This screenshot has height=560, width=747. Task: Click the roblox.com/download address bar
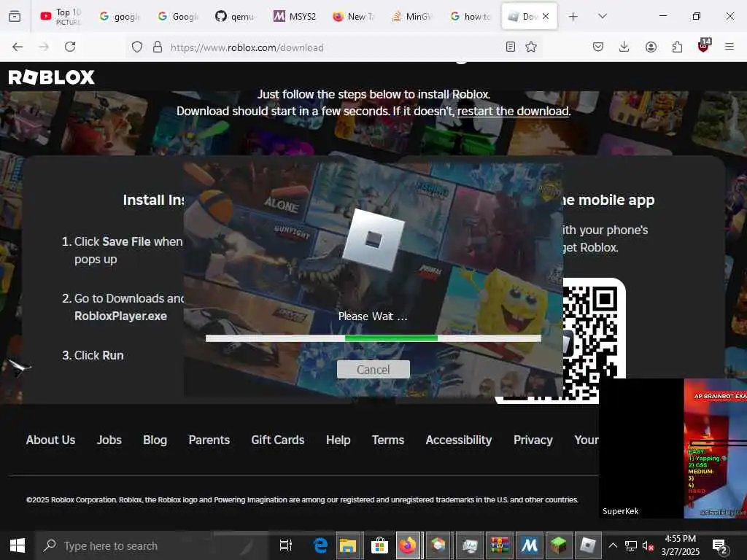(333, 47)
